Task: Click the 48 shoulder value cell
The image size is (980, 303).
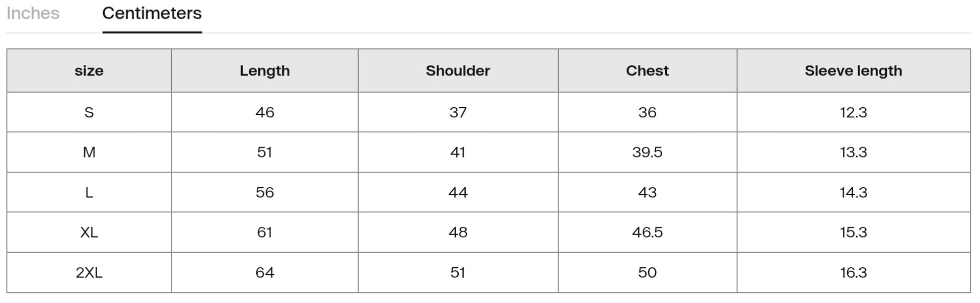Action: coord(458,232)
